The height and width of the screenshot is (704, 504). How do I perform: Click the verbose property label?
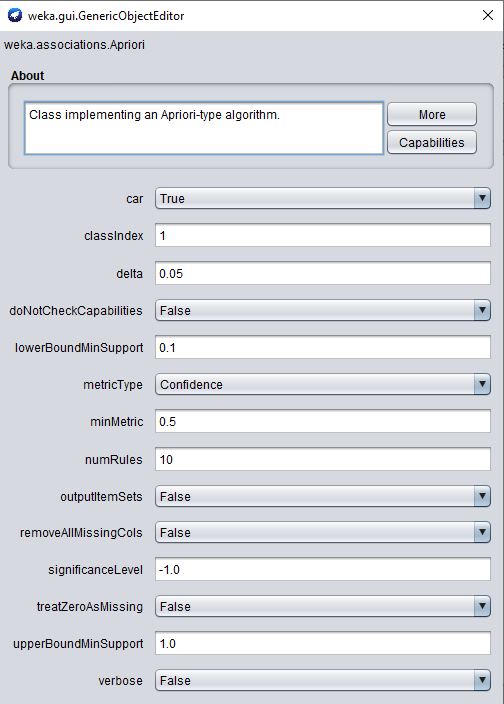pos(121,681)
